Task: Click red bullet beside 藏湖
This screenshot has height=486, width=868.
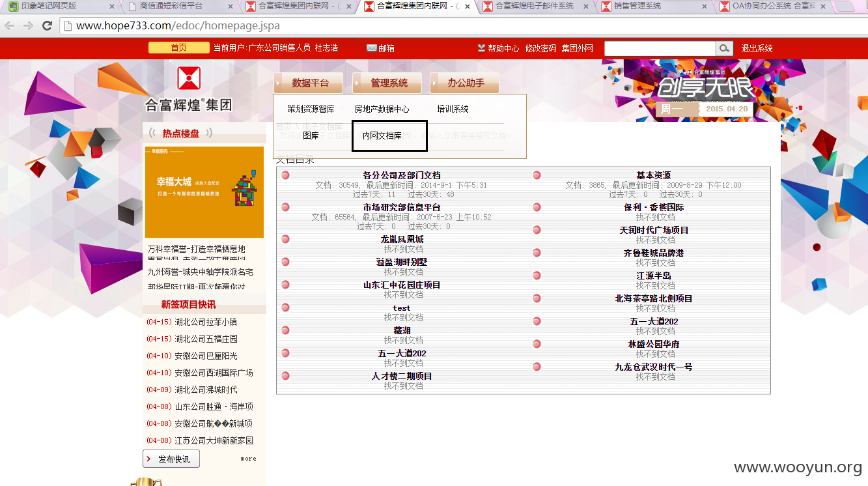Action: click(x=285, y=330)
